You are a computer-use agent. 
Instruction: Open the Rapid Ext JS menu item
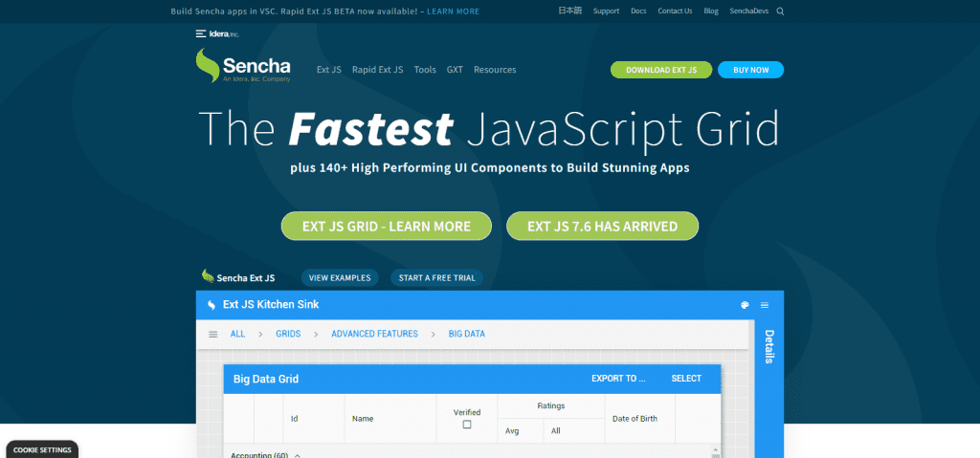point(377,70)
